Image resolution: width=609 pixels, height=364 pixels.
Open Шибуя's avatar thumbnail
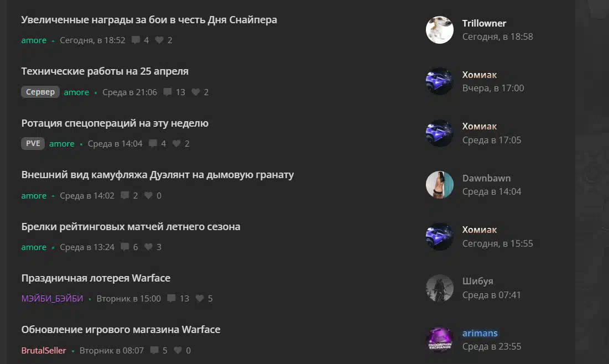point(440,288)
